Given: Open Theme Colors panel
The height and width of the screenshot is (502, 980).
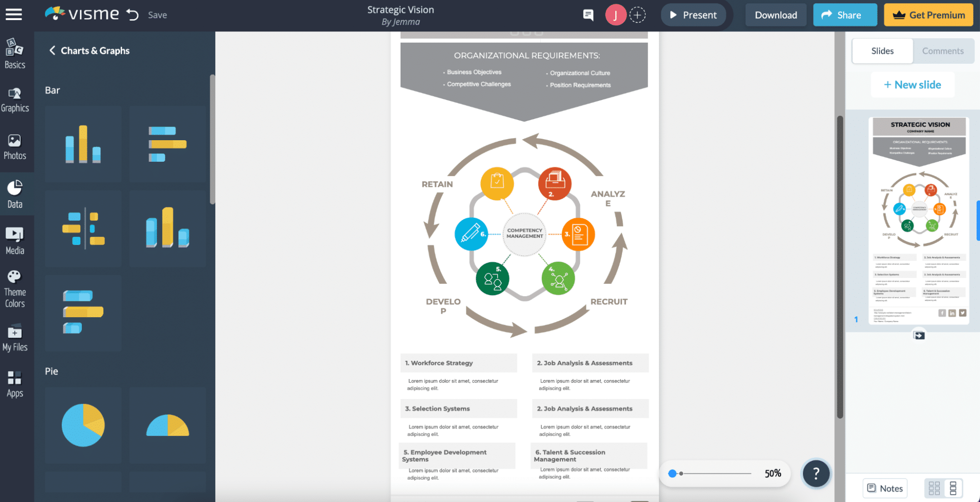Looking at the screenshot, I should (x=15, y=289).
